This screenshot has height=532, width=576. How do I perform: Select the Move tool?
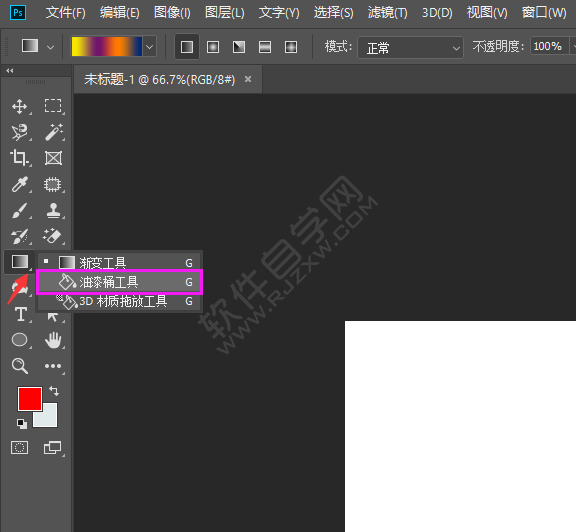[x=19, y=107]
